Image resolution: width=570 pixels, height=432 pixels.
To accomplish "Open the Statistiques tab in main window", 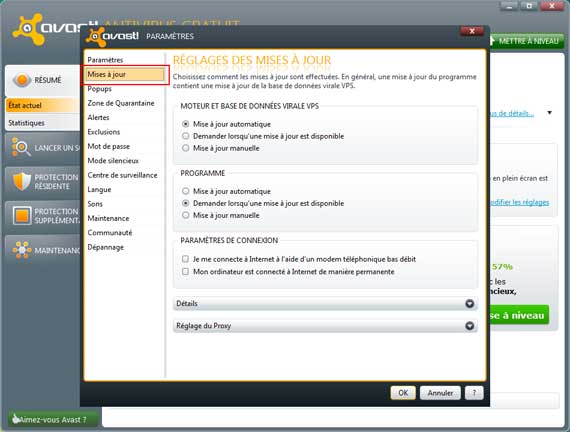I will coord(43,123).
